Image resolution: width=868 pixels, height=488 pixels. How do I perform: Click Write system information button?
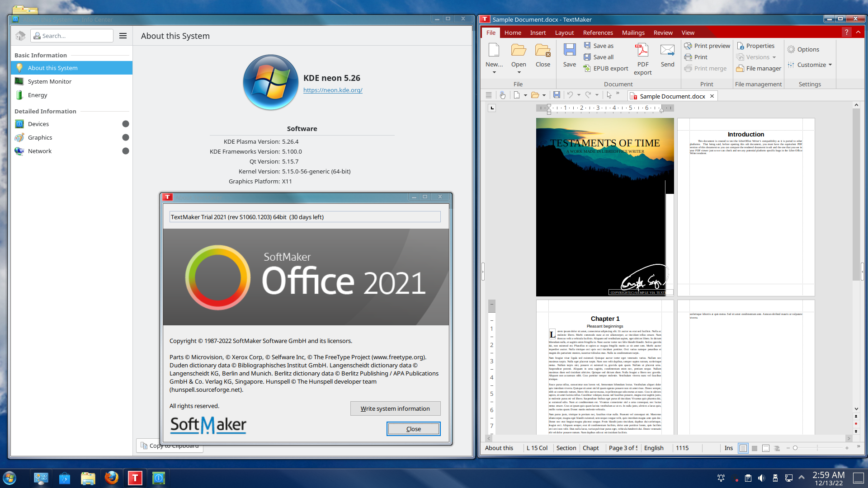[395, 408]
